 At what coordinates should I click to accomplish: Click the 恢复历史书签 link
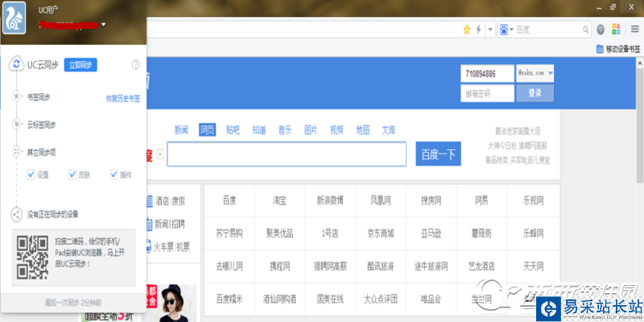[123, 98]
